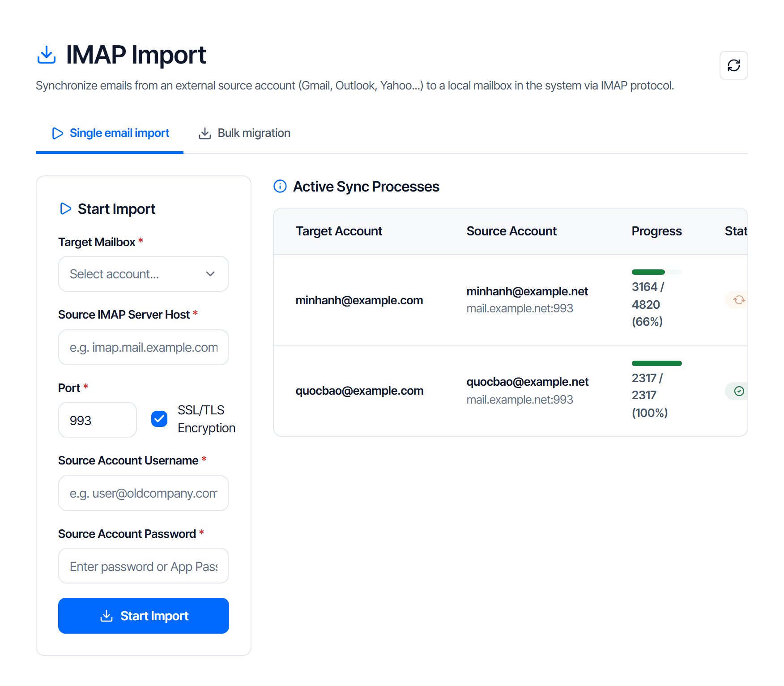This screenshot has height=686, width=784.
Task: Click the Target Account column header
Action: tap(339, 231)
